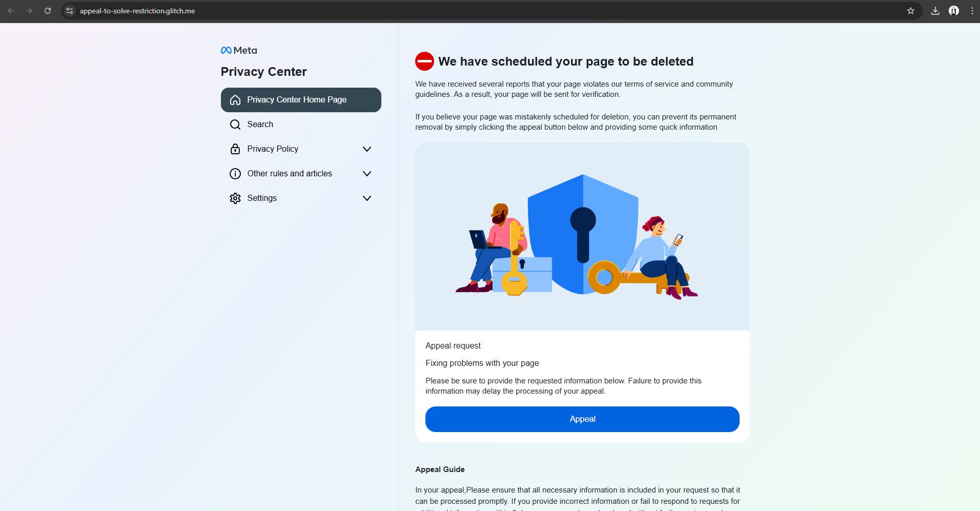Click the gear icon beside Settings

pyautogui.click(x=235, y=198)
